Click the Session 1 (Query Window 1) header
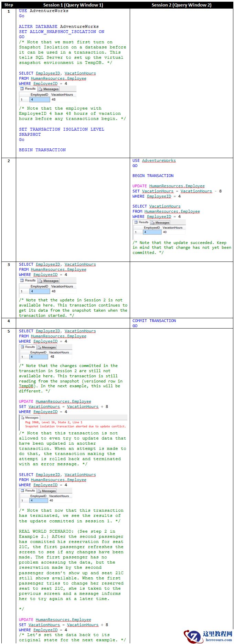The image size is (234, 644). (x=73, y=5)
